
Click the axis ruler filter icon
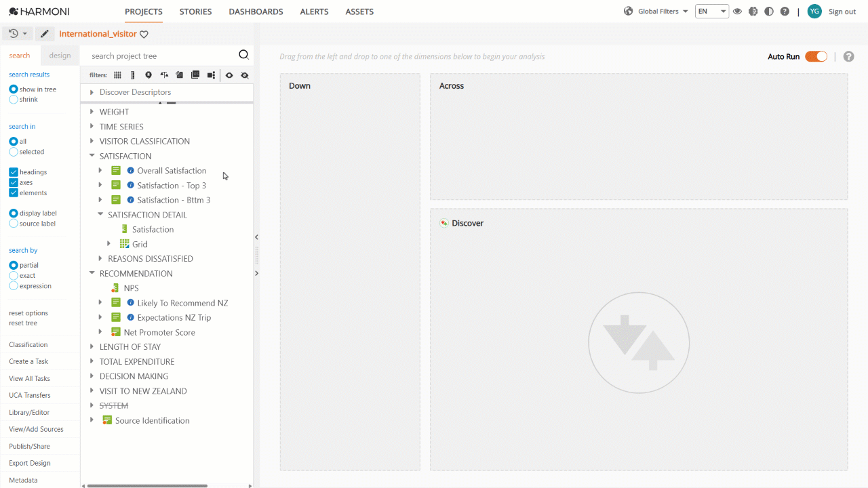tap(132, 75)
